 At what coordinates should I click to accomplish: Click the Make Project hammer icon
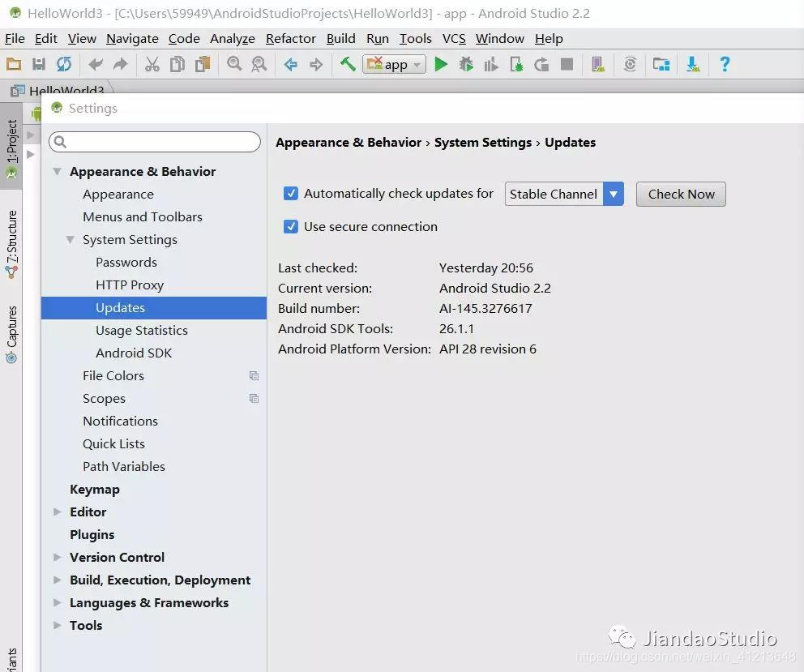point(348,64)
